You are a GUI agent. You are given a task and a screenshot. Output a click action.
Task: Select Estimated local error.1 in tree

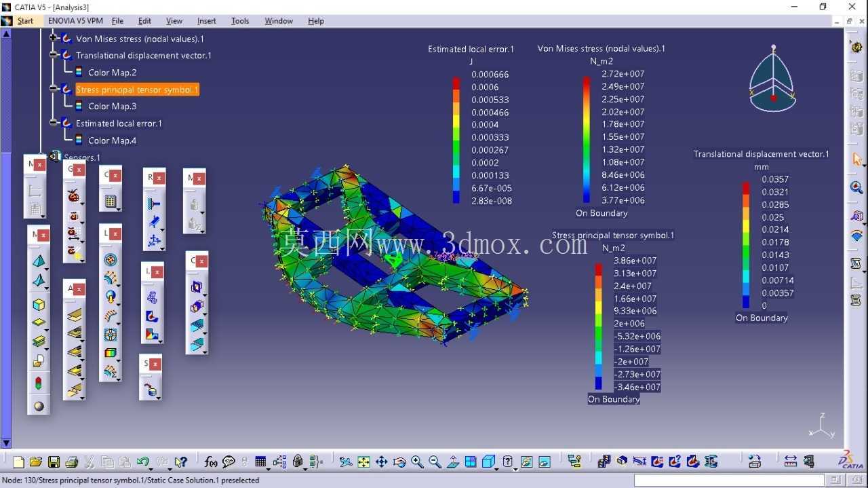coord(119,124)
